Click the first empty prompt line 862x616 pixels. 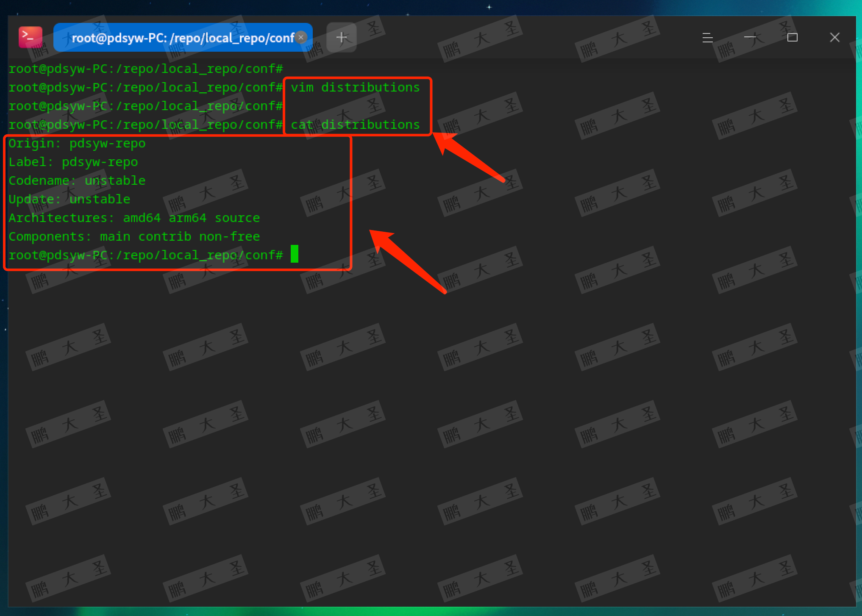pyautogui.click(x=145, y=69)
